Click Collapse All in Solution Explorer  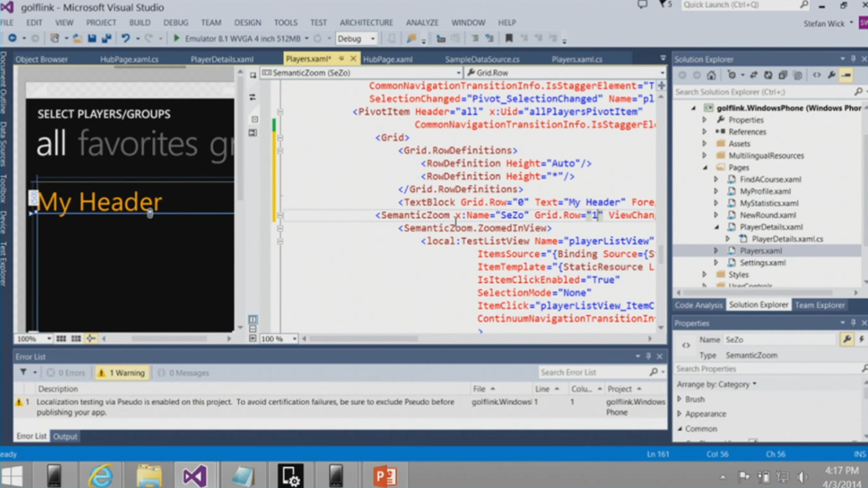(x=782, y=75)
